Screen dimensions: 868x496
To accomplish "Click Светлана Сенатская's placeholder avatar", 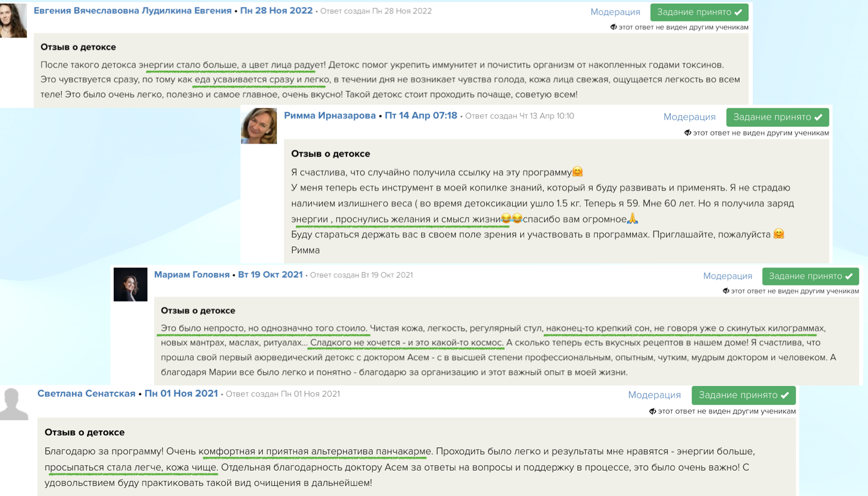I will coord(14,404).
